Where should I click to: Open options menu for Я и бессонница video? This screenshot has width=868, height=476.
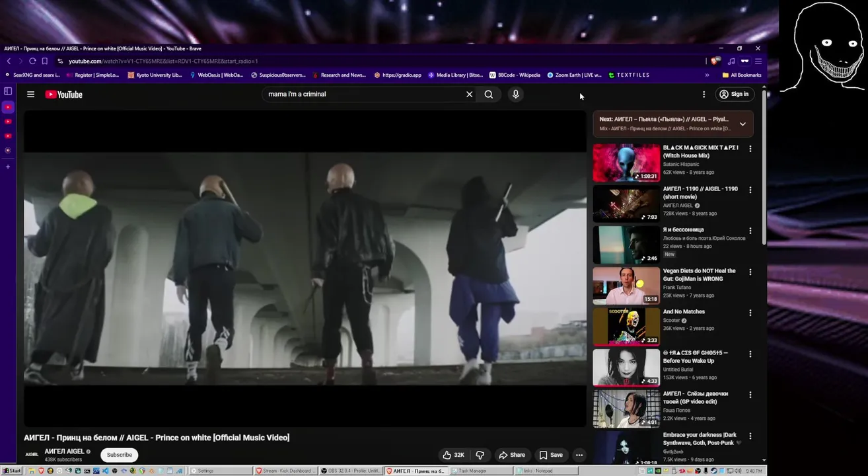[x=750, y=231]
